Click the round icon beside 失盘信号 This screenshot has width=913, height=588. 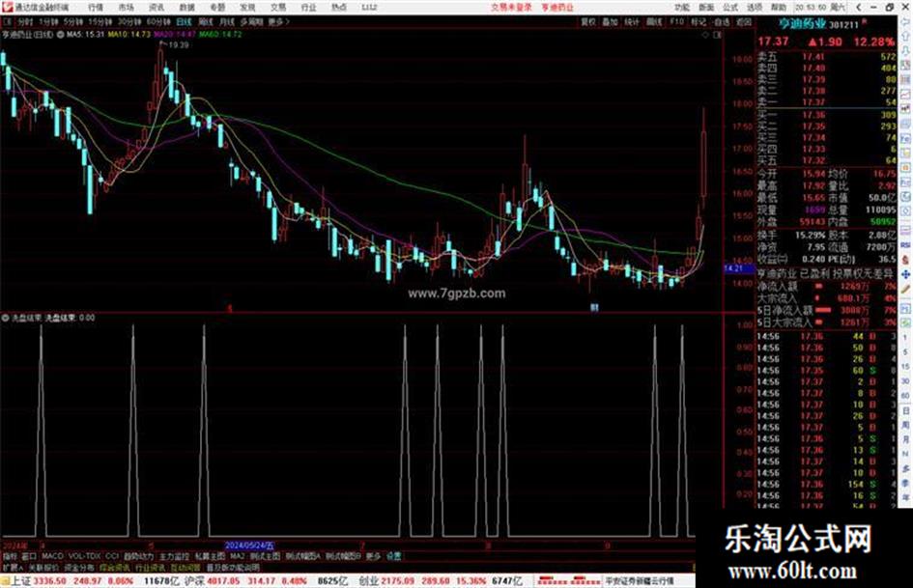[x=5, y=318]
